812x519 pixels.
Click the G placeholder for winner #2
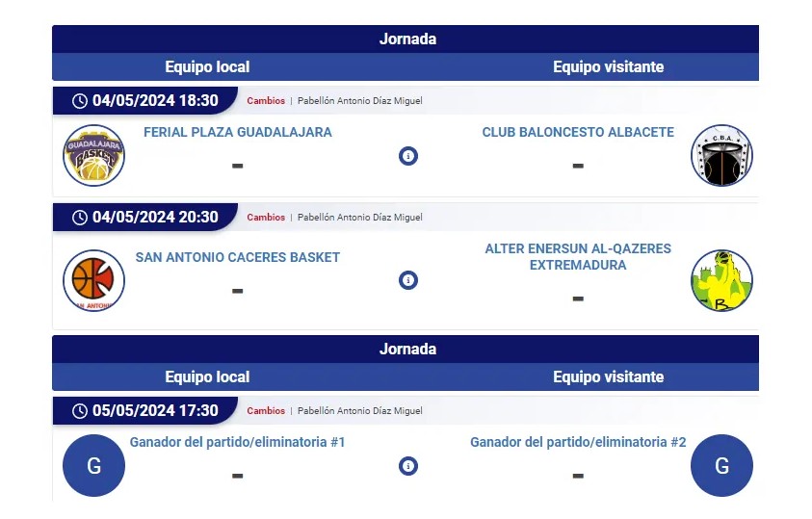[721, 466]
